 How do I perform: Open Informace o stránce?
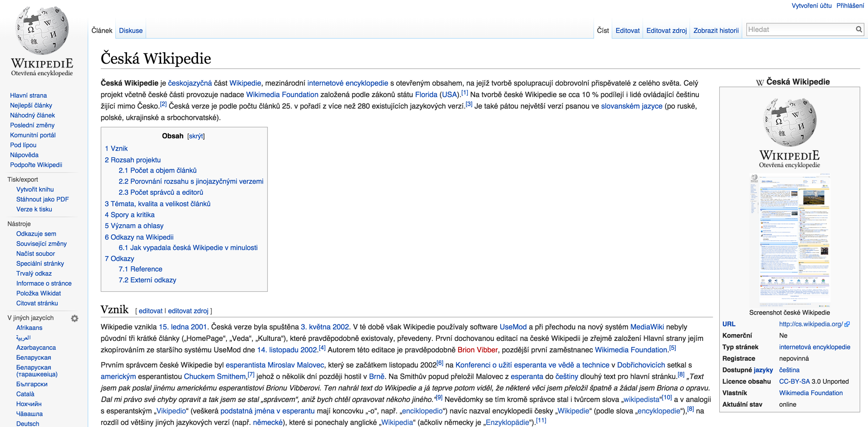[44, 284]
